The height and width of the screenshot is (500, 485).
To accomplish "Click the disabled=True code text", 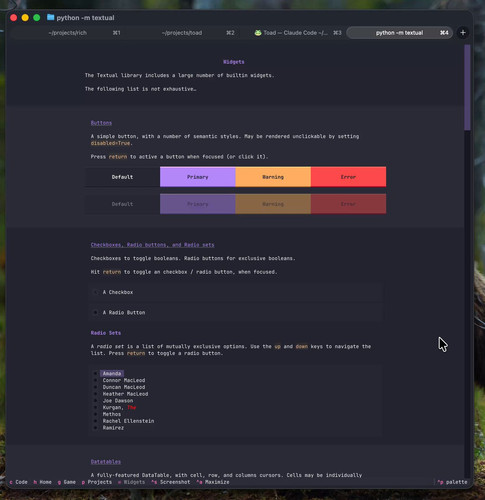I will pyautogui.click(x=110, y=143).
